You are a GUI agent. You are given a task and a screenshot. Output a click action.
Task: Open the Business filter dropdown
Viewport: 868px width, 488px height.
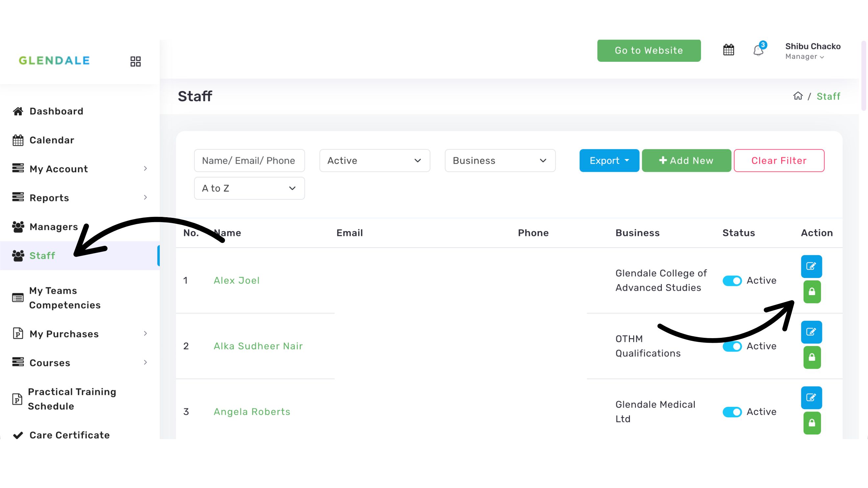pyautogui.click(x=500, y=161)
